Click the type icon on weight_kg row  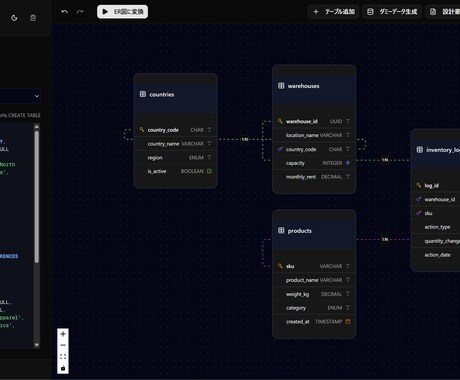(348, 294)
